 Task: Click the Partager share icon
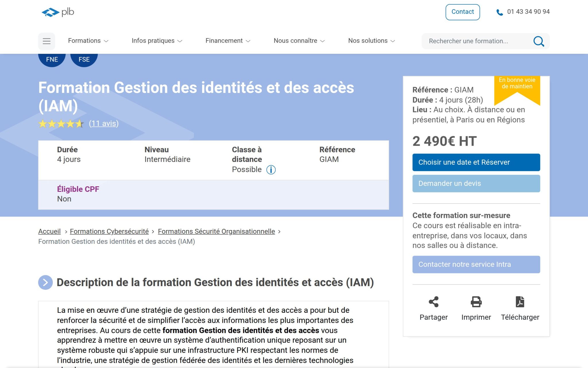(434, 302)
